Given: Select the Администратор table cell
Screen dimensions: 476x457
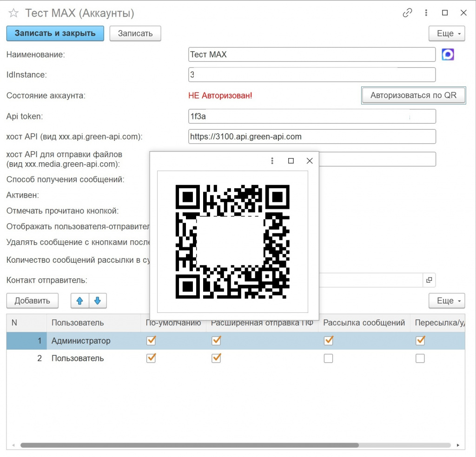Looking at the screenshot, I should [93, 341].
